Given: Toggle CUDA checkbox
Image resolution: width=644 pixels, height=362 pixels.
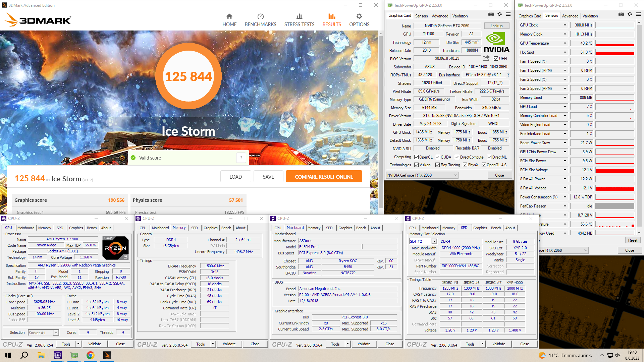Looking at the screenshot, I should coord(438,157).
